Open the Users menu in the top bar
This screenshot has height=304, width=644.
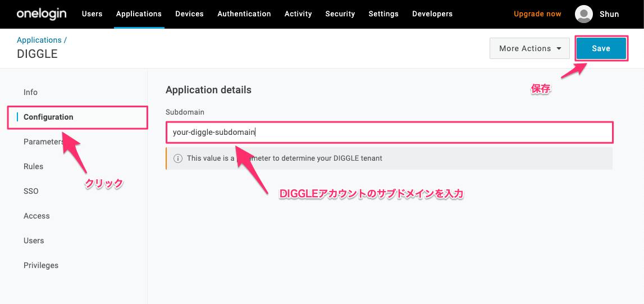point(92,13)
